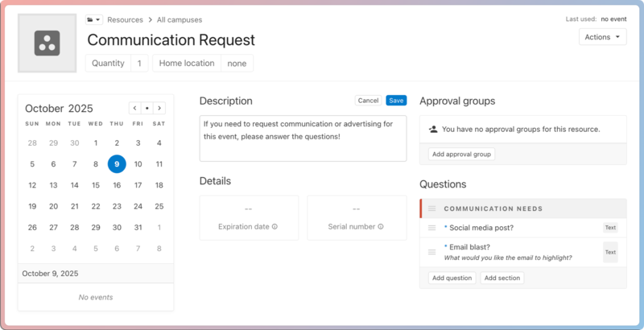Click the Social media post drag handle

tap(432, 229)
